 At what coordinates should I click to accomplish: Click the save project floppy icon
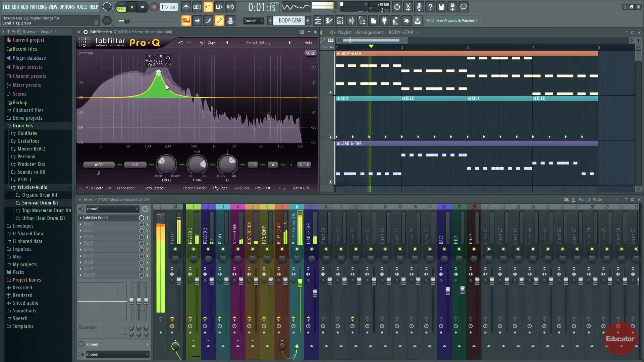click(441, 7)
